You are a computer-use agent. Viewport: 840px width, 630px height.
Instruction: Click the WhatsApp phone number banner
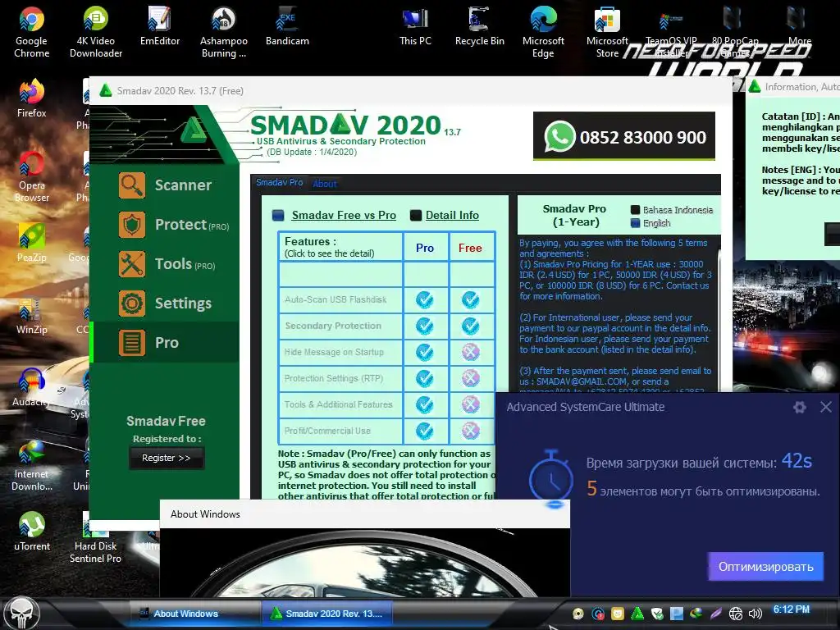tap(624, 137)
